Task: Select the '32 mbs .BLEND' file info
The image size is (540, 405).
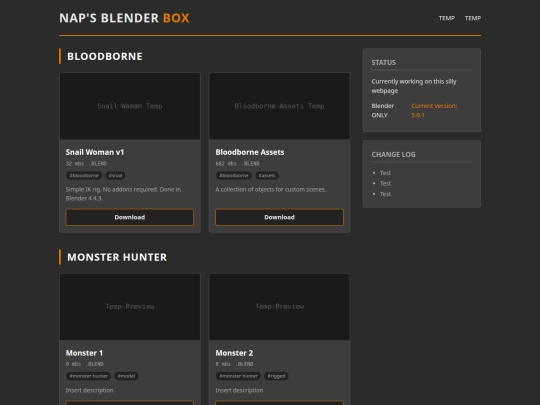Action: (x=86, y=164)
